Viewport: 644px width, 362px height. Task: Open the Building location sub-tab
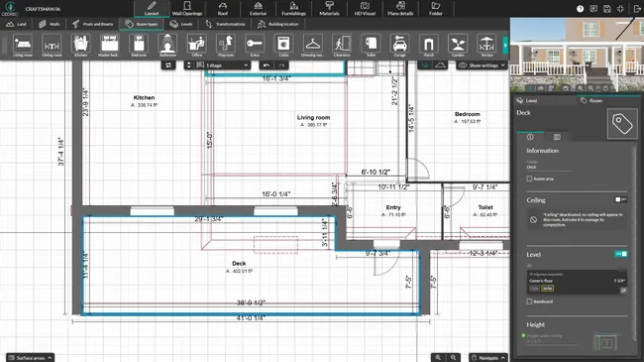point(278,24)
